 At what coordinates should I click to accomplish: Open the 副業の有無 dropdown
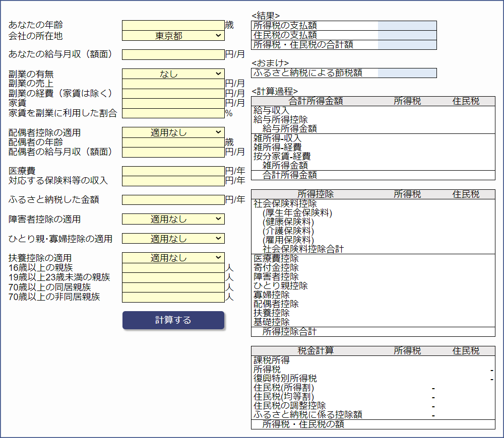[173, 74]
